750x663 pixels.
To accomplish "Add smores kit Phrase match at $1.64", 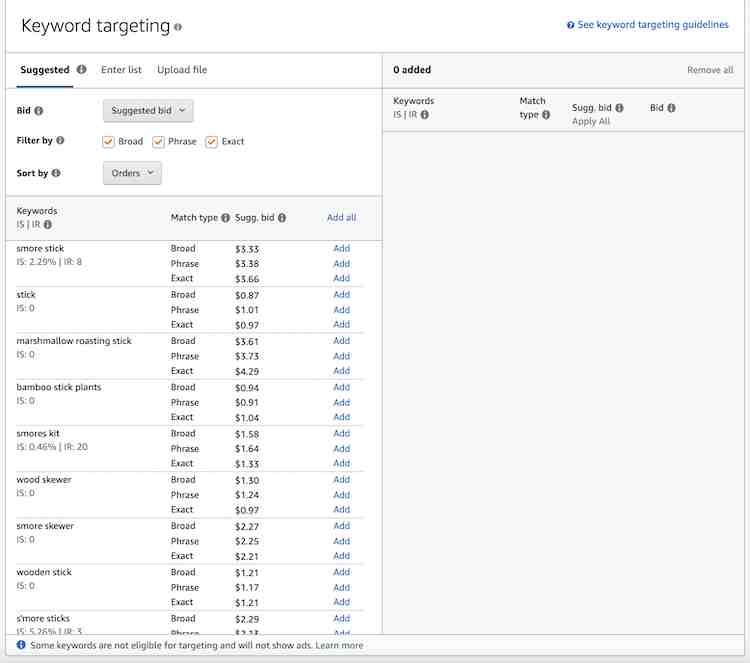I will point(342,449).
